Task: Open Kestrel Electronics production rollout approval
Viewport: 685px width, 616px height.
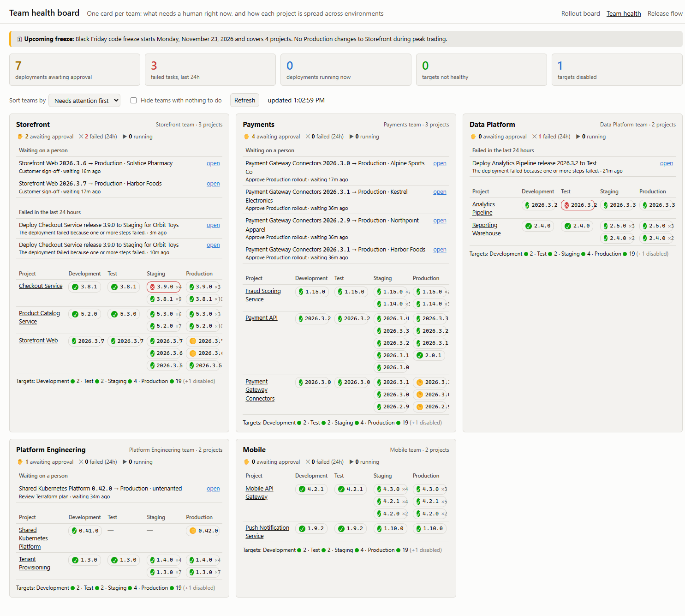Action: pos(440,192)
